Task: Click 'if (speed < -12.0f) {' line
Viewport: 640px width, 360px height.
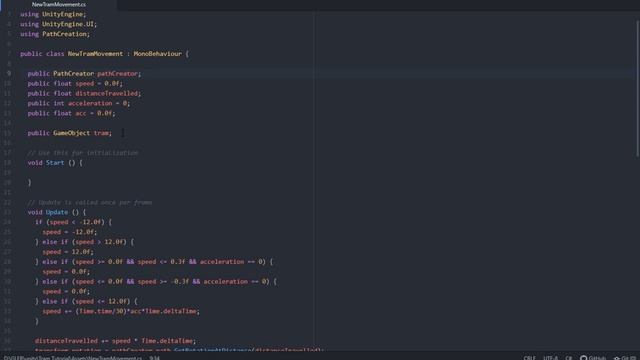Action: tap(73, 222)
